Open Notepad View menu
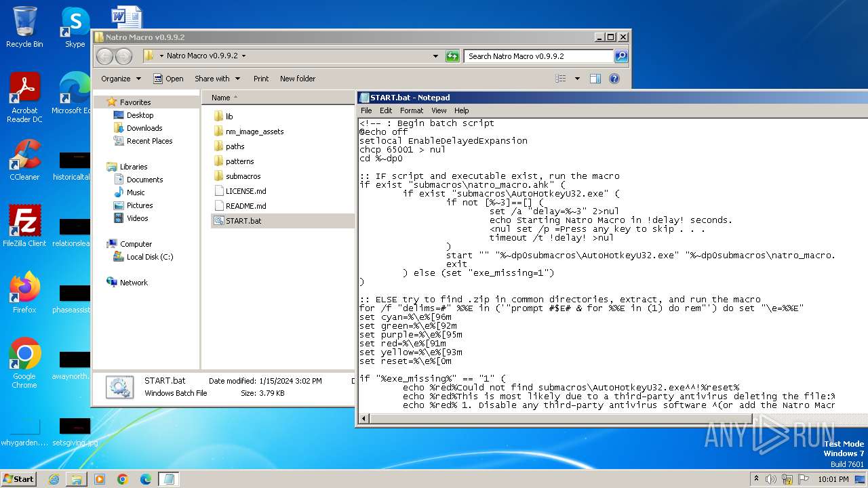Screen dimensions: 868x488 pyautogui.click(x=439, y=110)
